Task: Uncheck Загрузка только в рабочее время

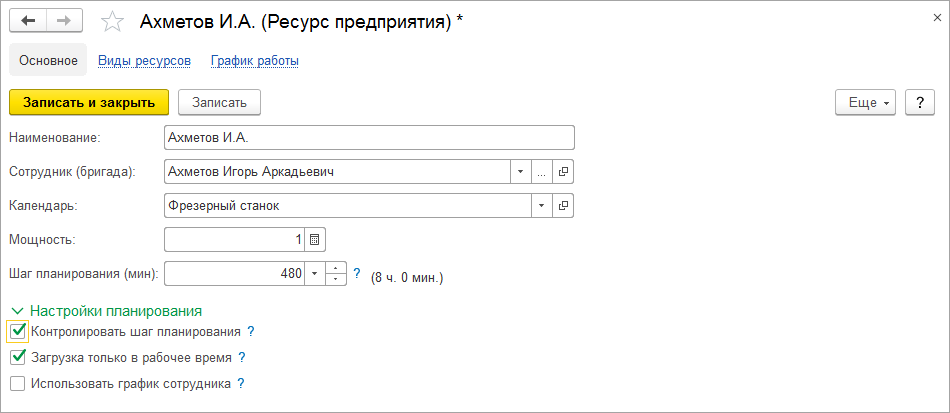Action: click(x=17, y=357)
